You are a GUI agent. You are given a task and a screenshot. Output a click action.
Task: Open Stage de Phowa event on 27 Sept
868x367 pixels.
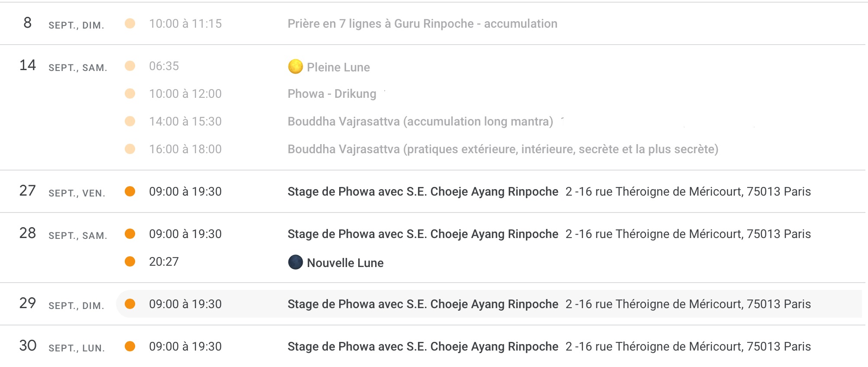pyautogui.click(x=423, y=192)
